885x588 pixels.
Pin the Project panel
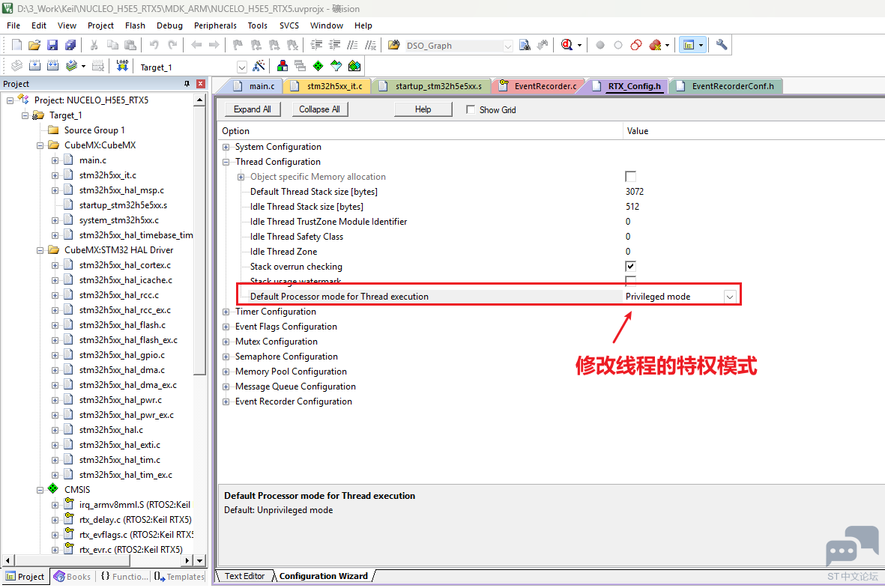(x=187, y=83)
